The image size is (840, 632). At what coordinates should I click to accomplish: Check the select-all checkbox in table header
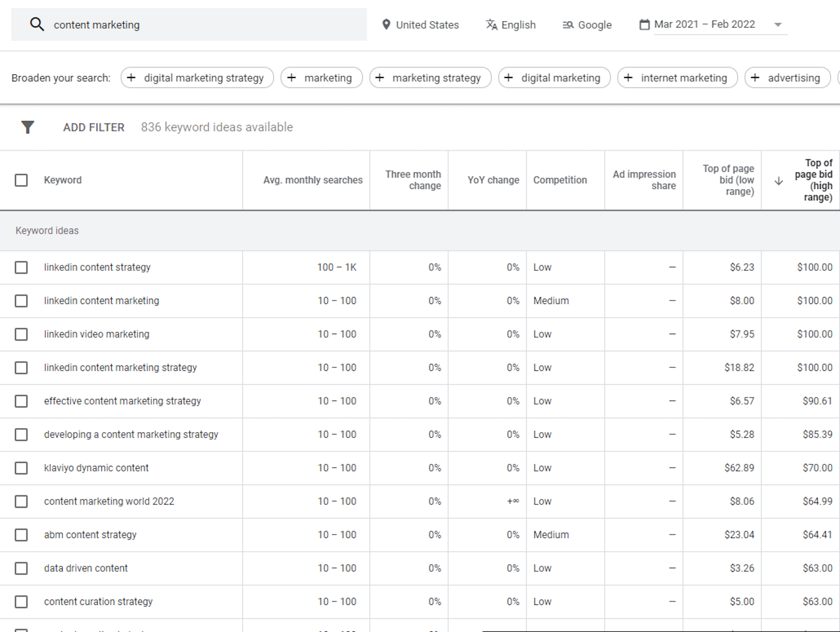tap(21, 180)
